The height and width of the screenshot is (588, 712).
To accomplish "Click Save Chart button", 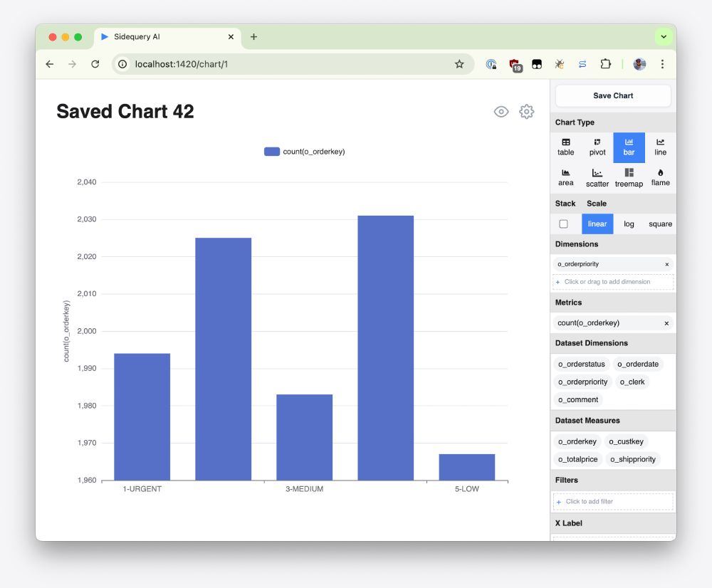I will click(613, 96).
